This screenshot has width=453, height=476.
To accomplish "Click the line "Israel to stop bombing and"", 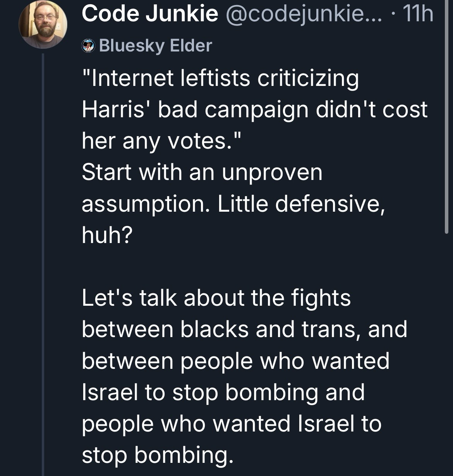I will [x=223, y=392].
